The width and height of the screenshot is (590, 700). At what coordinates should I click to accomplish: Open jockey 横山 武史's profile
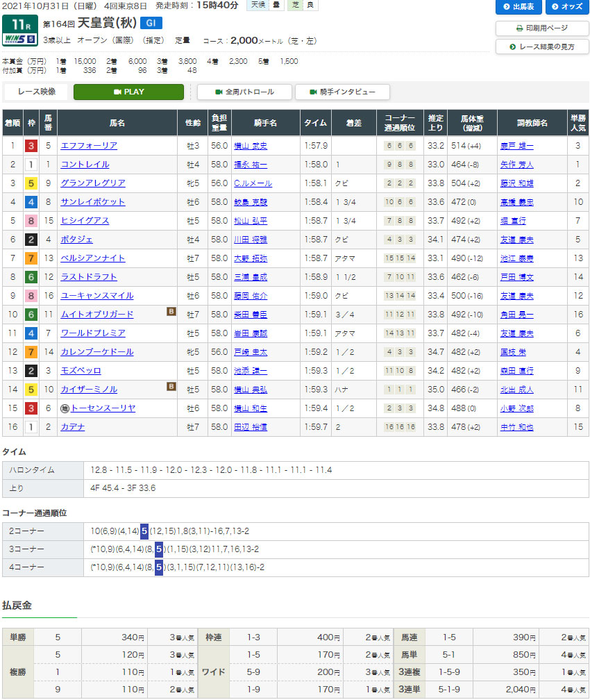(x=251, y=146)
